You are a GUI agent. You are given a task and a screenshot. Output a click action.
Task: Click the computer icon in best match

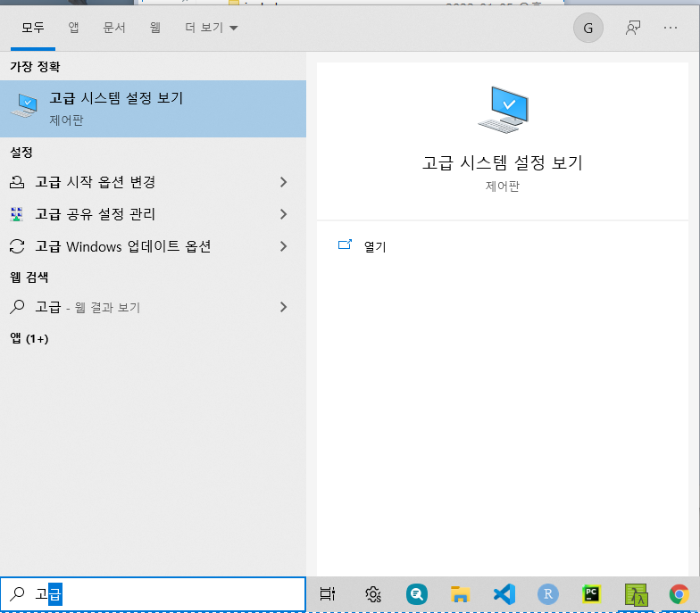[x=25, y=105]
